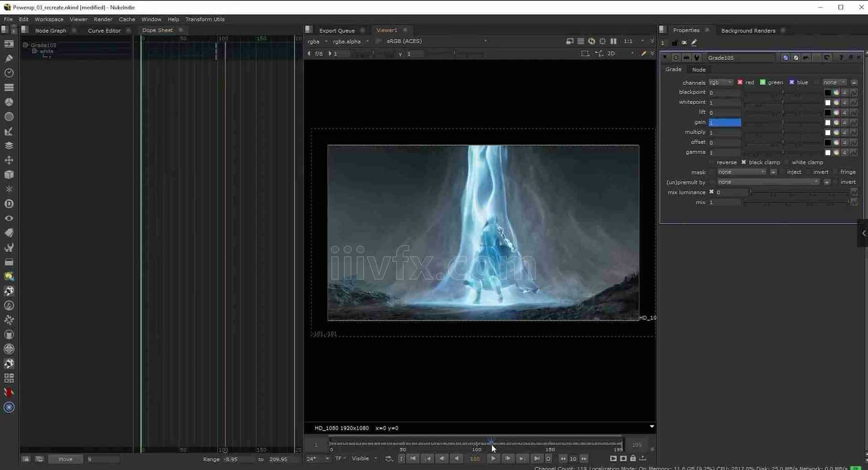The width and height of the screenshot is (868, 470).
Task: Toggle the green channel checkbox
Action: coord(762,82)
